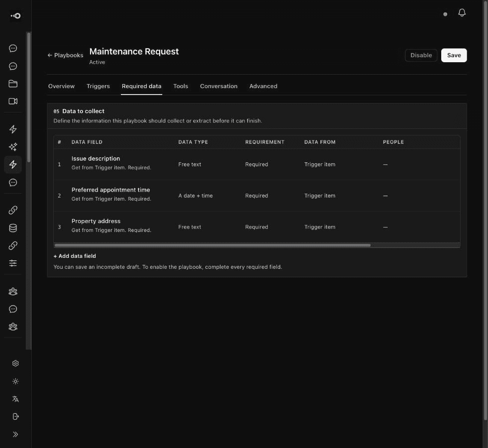
Task: Click the highlighted lightning bolt sidebar icon
Action: tap(13, 164)
